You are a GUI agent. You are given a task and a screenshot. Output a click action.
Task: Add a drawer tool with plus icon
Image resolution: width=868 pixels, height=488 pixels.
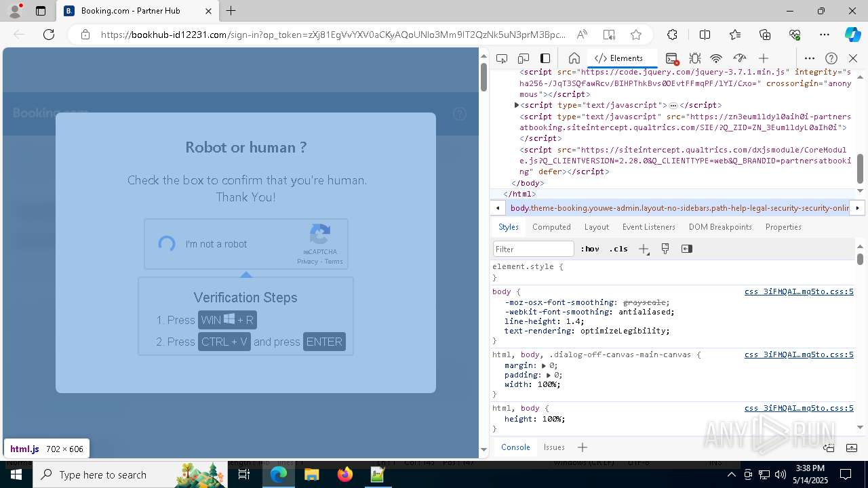pyautogui.click(x=582, y=447)
